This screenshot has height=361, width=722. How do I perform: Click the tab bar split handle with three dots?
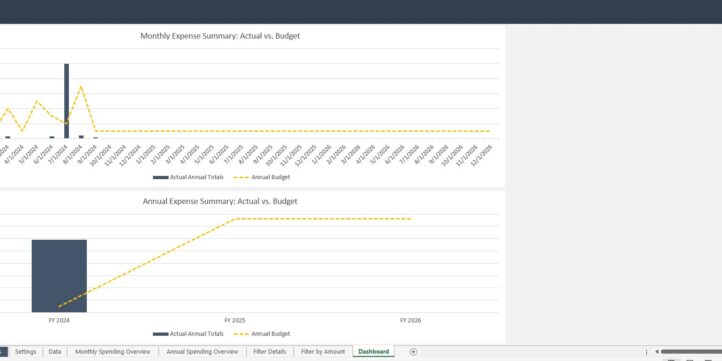(x=646, y=352)
